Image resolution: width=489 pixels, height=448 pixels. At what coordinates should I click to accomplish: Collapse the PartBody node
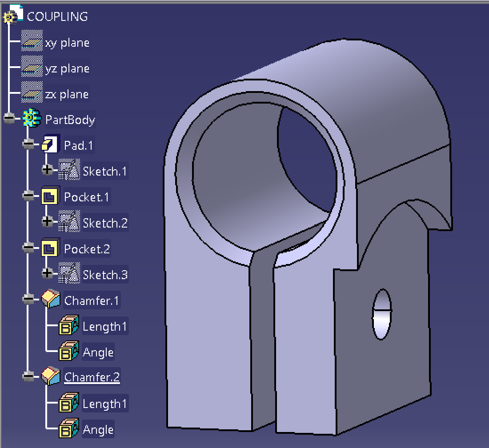point(9,119)
